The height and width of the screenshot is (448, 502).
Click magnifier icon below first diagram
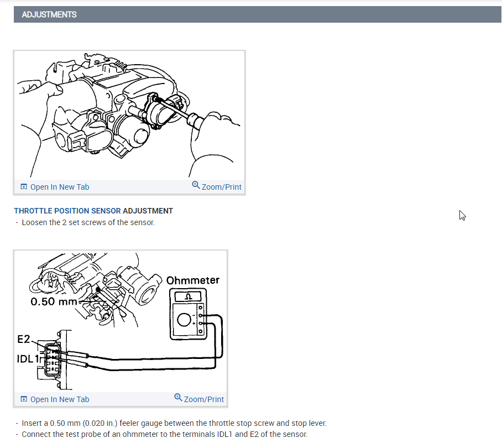tap(196, 185)
